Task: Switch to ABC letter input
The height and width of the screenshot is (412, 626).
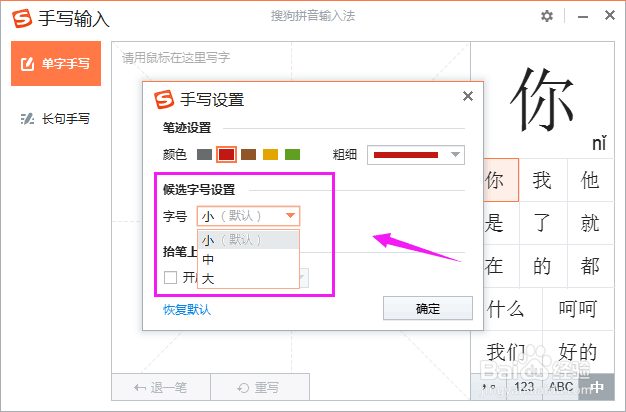Action: click(x=561, y=387)
